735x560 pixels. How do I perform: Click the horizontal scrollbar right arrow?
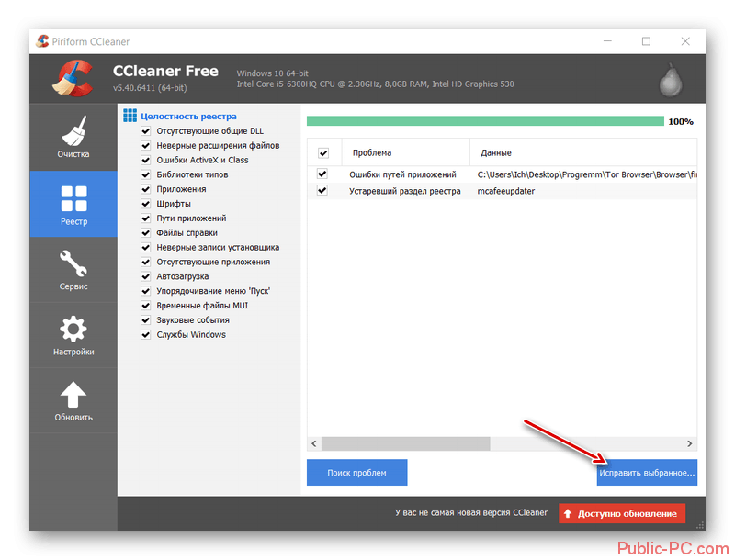[690, 443]
